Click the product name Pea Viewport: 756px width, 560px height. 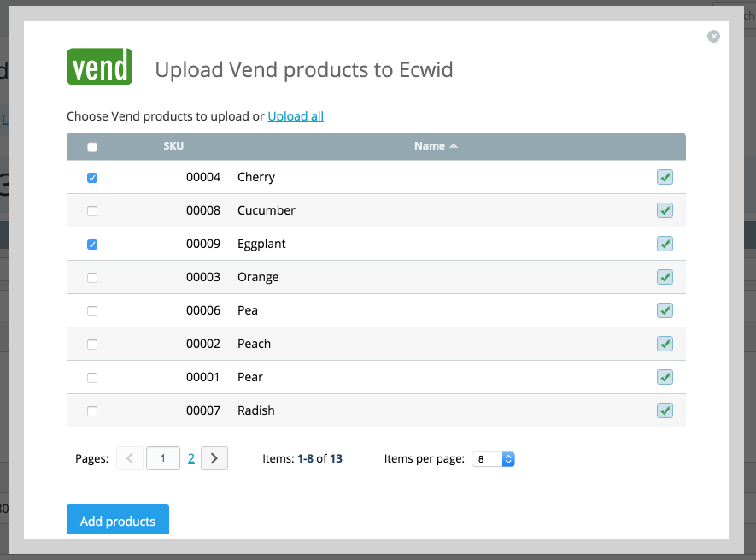(x=248, y=310)
